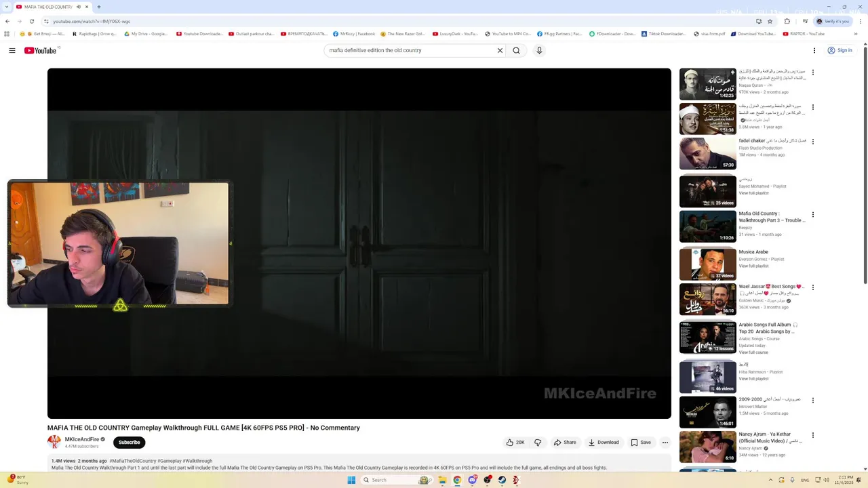868x488 pixels.
Task: Open the MrRizzy | Facebook bookmark
Action: (x=354, y=34)
